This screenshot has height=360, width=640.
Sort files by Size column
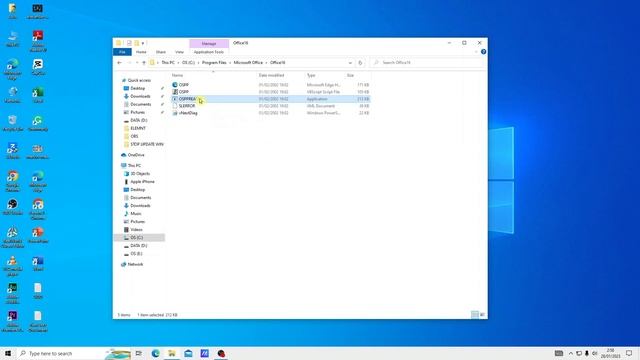click(x=350, y=75)
